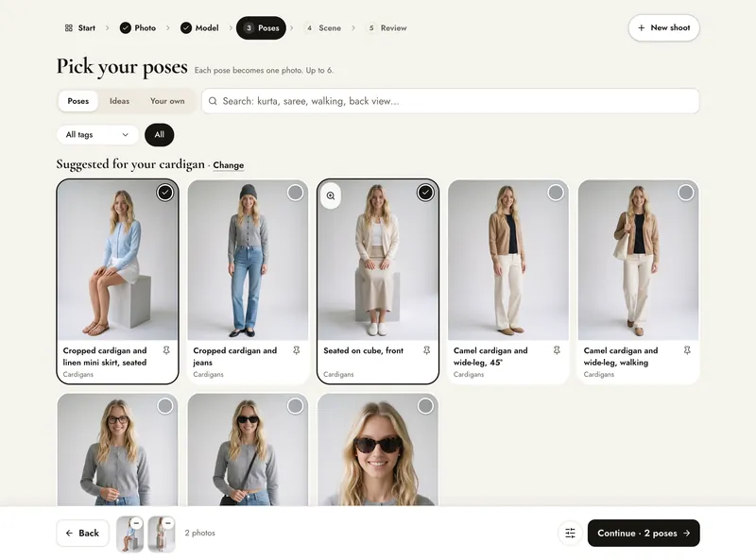Uncheck the 'Seated on cube, front' pose

425,193
